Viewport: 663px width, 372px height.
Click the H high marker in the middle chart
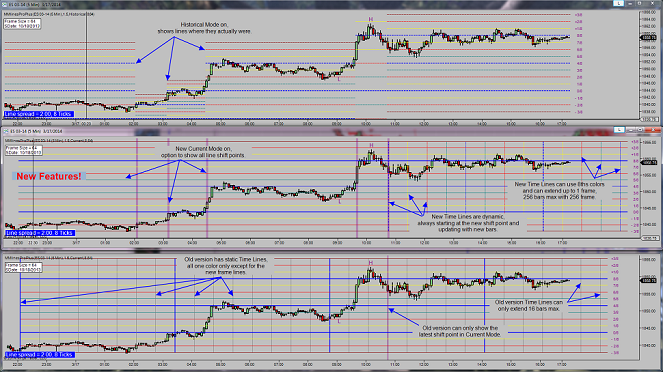click(x=371, y=145)
